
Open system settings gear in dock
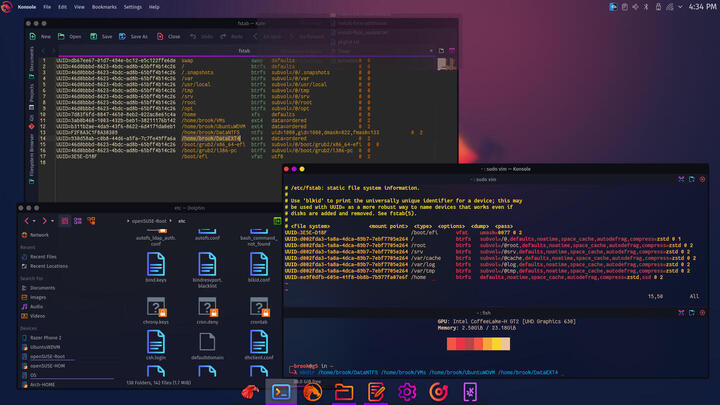tap(407, 392)
